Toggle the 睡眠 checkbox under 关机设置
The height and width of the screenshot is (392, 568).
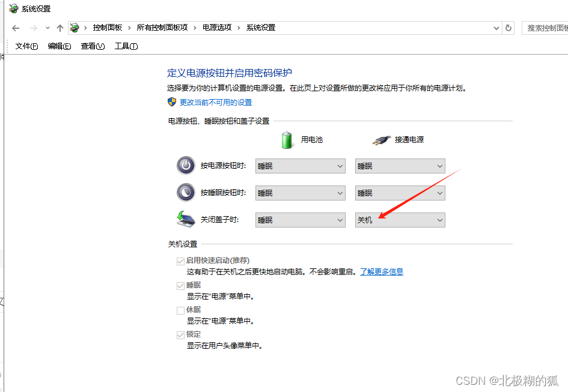click(x=180, y=286)
